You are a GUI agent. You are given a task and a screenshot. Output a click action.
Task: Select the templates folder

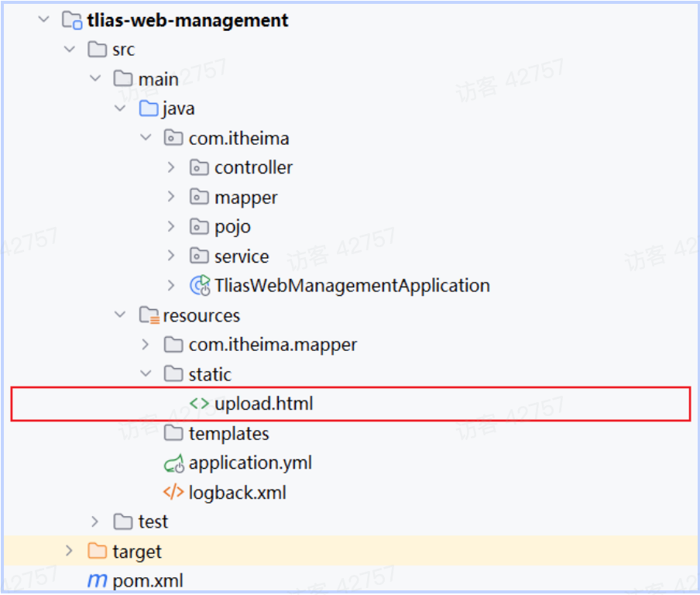click(228, 433)
